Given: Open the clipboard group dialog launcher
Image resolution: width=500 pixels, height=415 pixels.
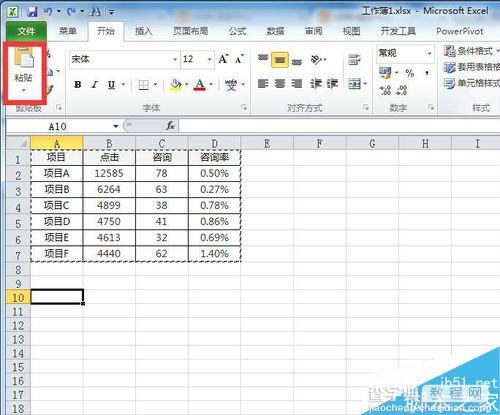Looking at the screenshot, I should click(x=59, y=107).
